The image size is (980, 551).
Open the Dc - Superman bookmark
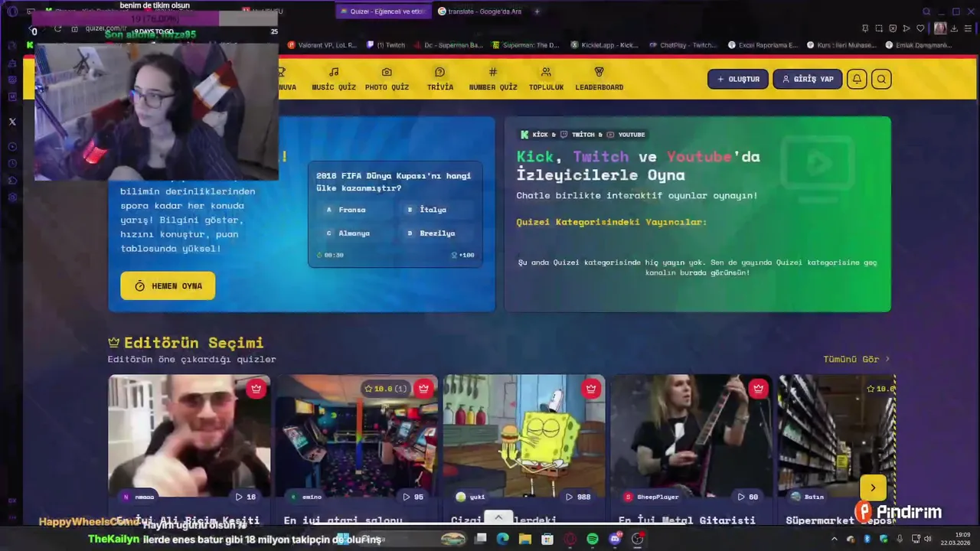point(448,45)
